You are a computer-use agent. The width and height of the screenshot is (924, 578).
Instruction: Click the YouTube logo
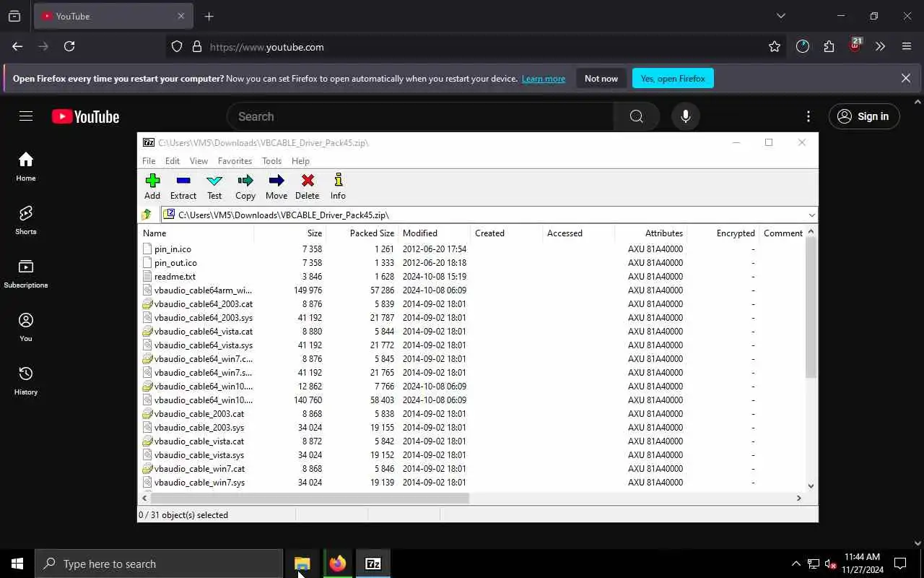point(85,116)
